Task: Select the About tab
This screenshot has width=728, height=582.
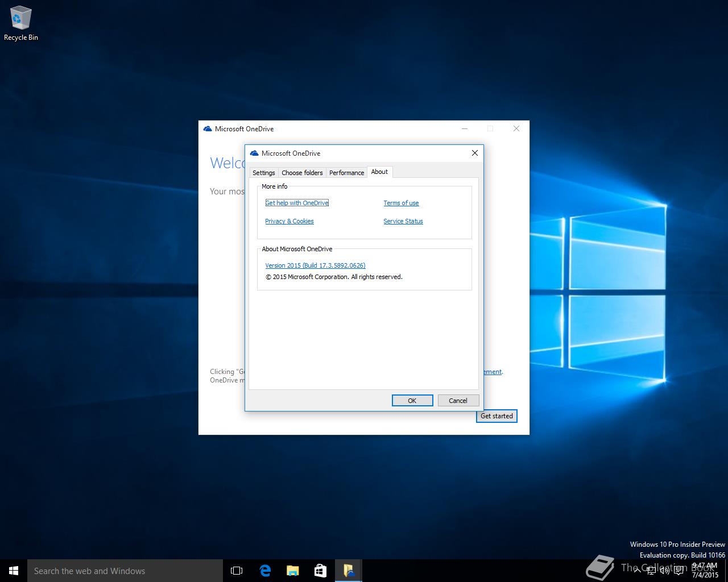Action: click(x=379, y=172)
